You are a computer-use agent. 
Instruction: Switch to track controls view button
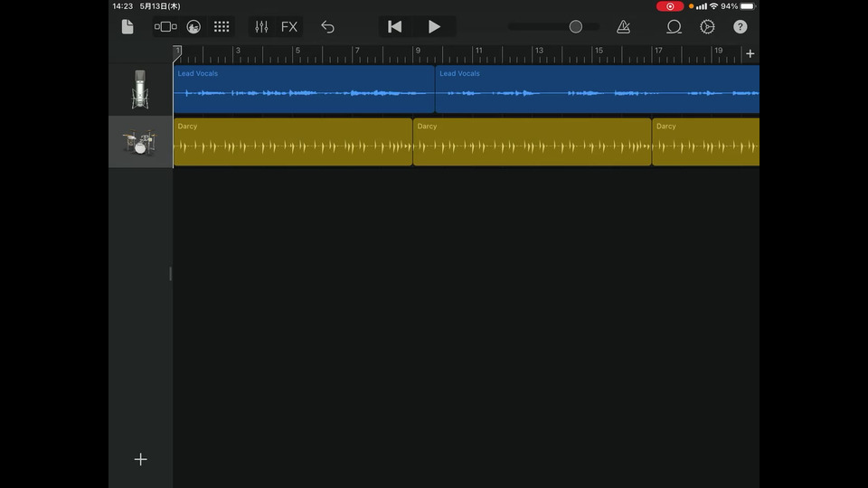point(165,26)
